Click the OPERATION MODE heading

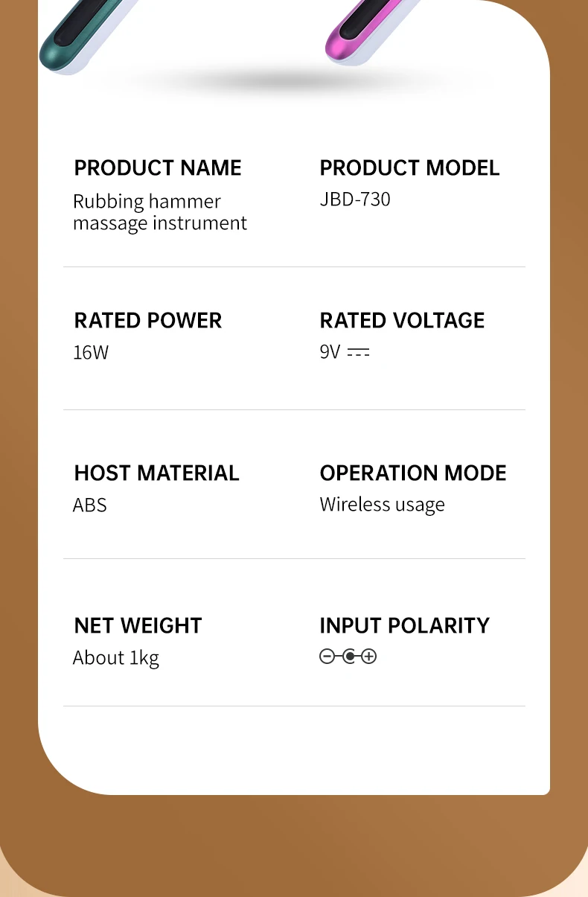click(x=413, y=473)
